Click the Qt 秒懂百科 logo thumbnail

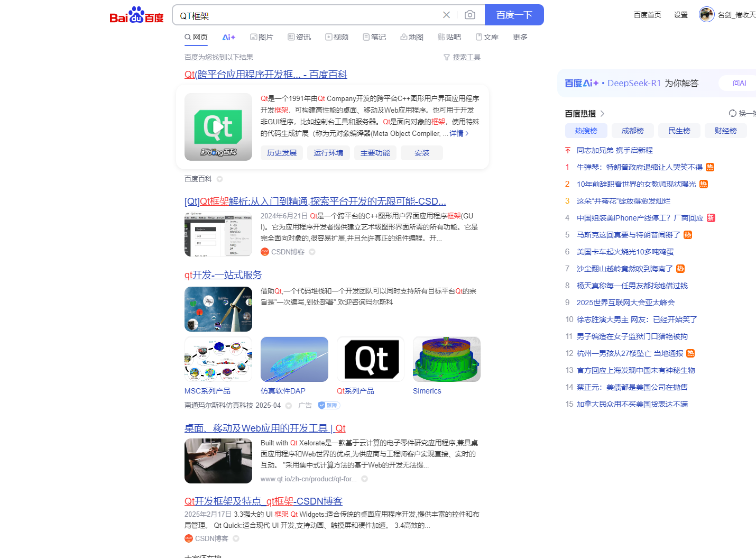(218, 127)
